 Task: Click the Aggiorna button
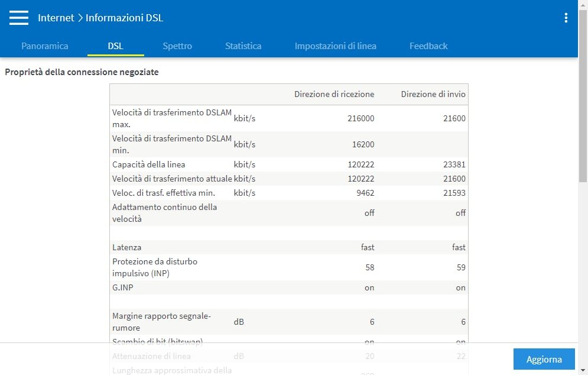[544, 359]
